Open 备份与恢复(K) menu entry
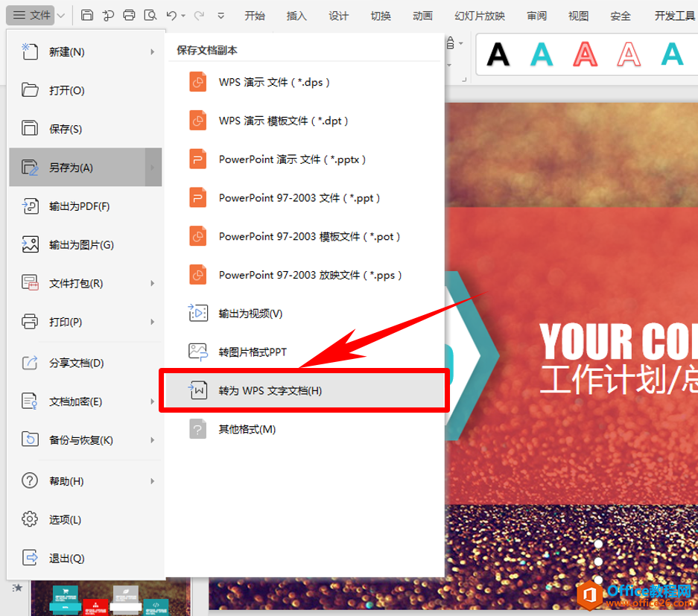 [x=86, y=439]
